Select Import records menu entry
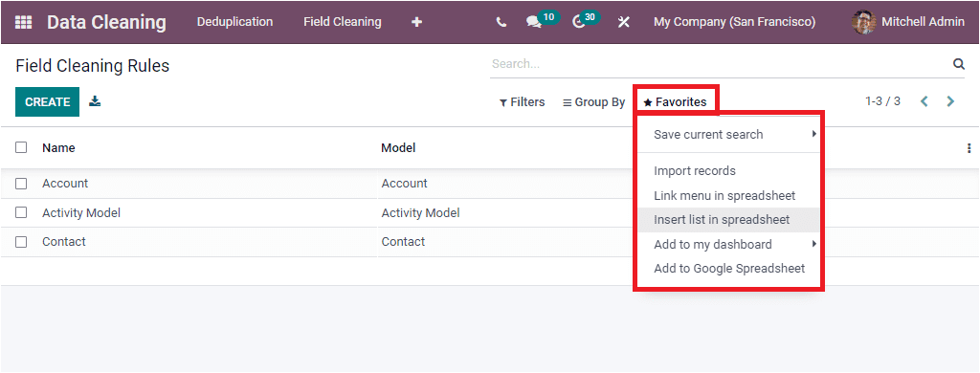This screenshot has height=373, width=980. [728, 171]
